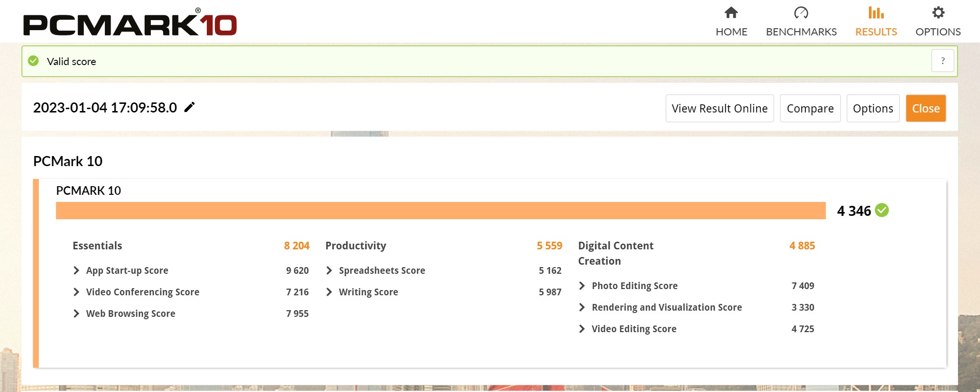
Task: Click the Spreadsheets Score label
Action: [x=382, y=270]
